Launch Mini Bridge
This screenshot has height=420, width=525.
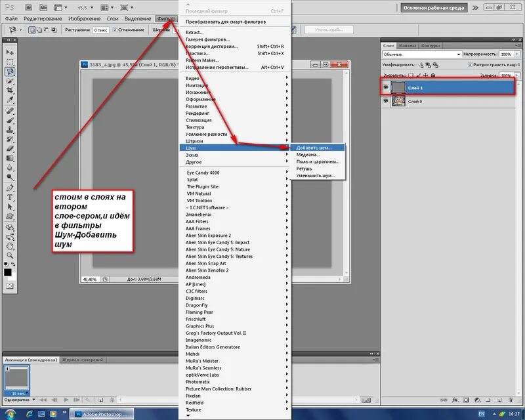pos(43,7)
